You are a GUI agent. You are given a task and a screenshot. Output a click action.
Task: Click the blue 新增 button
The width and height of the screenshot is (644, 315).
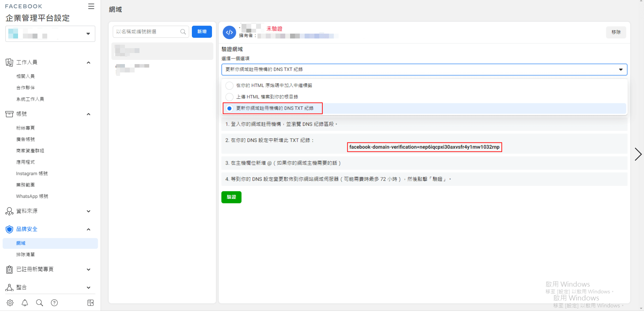[202, 32]
